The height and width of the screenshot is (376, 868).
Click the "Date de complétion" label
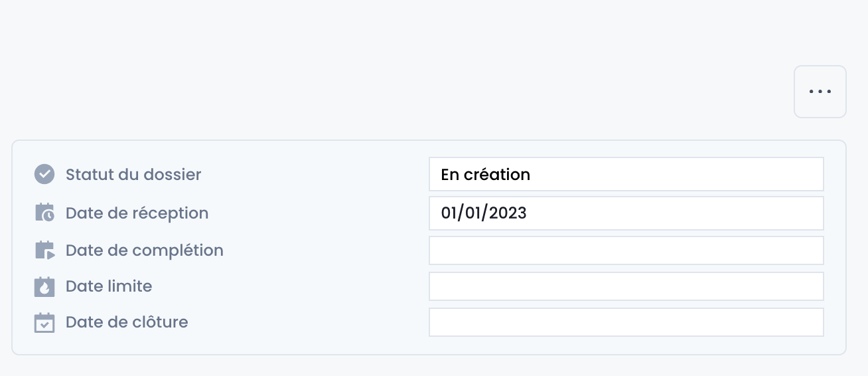145,250
